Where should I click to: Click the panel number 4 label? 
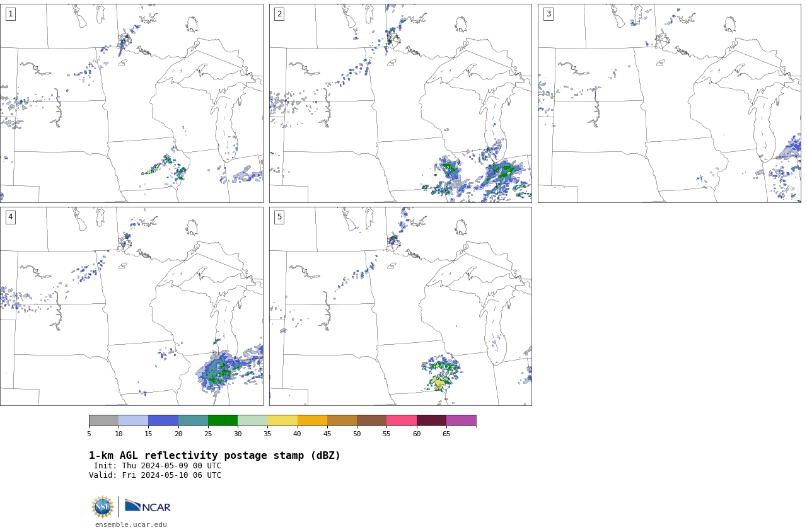(10, 217)
